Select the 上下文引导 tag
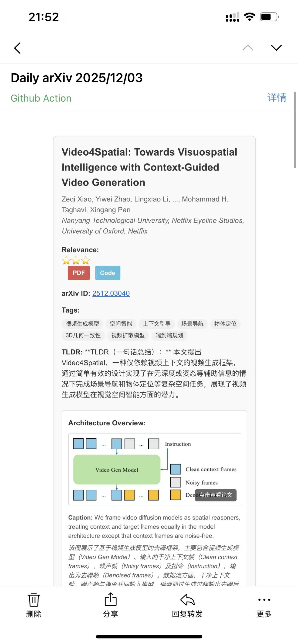 tap(157, 324)
